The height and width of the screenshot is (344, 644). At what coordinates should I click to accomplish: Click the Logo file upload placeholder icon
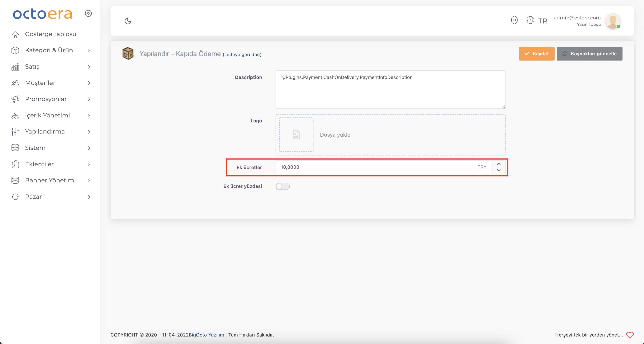point(296,135)
